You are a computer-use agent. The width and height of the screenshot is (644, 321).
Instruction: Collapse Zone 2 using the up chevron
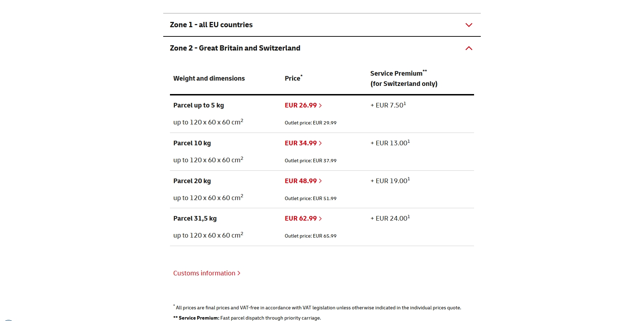click(x=469, y=48)
